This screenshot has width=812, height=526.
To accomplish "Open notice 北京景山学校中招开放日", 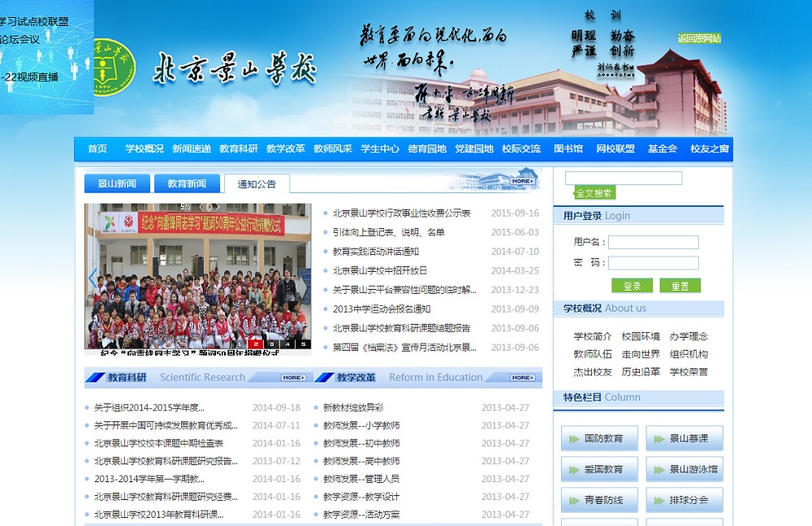I will click(x=379, y=271).
